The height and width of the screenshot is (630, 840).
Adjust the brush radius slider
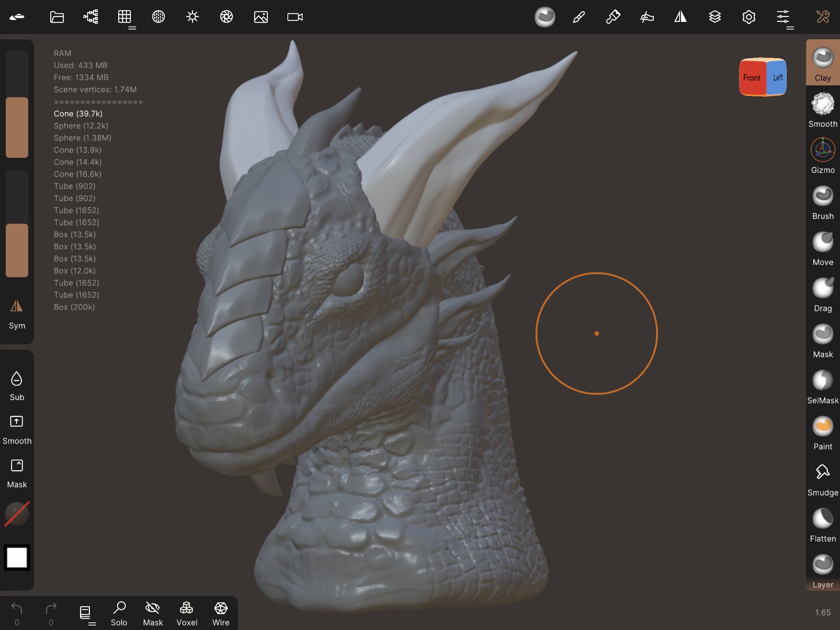pos(17,104)
